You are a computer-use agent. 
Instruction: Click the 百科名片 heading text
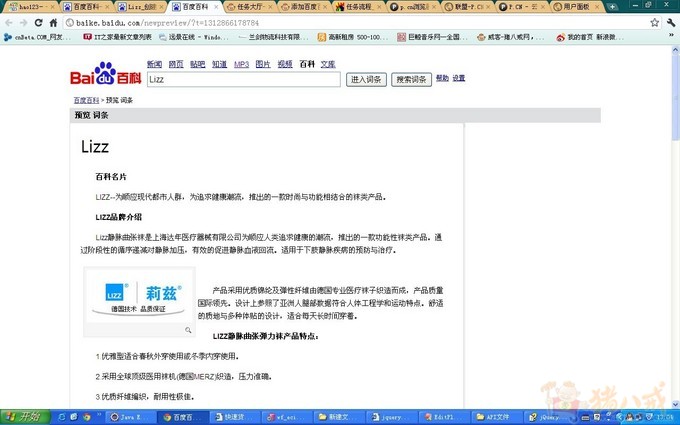click(x=111, y=177)
